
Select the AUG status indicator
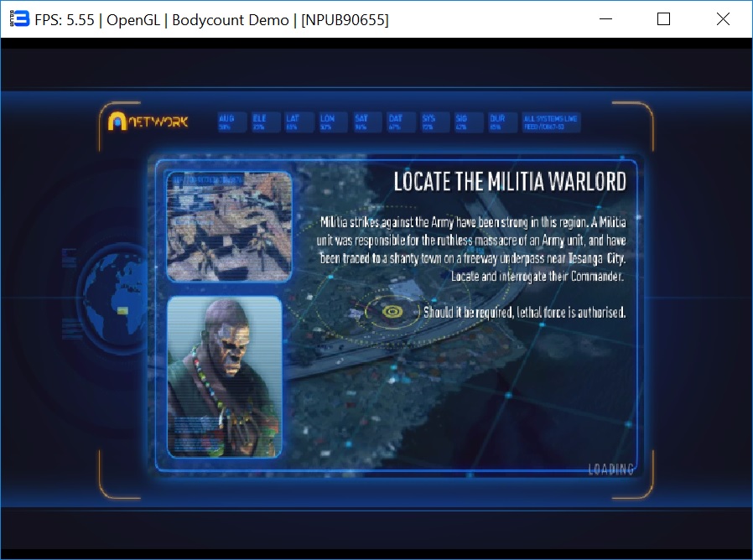(x=227, y=122)
